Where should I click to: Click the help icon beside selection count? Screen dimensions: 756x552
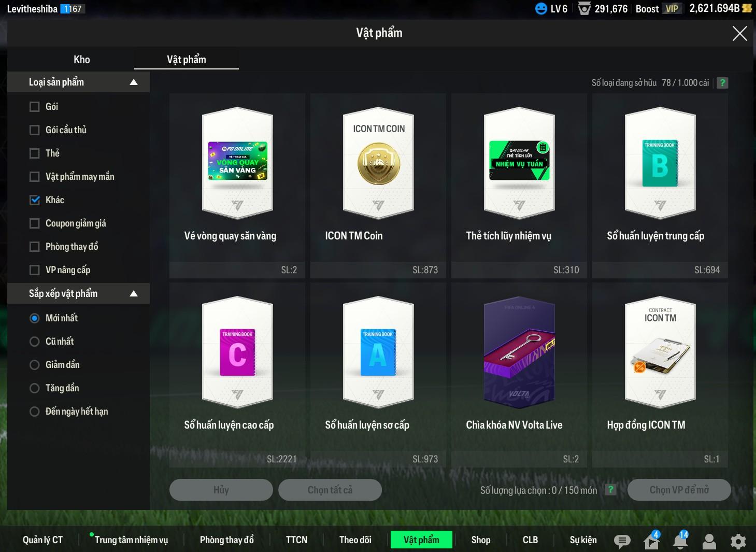(611, 490)
